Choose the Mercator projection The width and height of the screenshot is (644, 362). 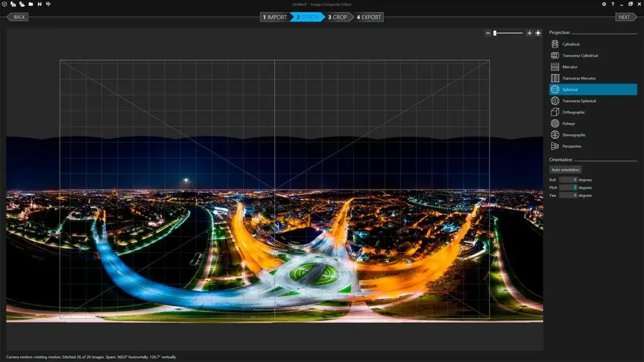(569, 66)
